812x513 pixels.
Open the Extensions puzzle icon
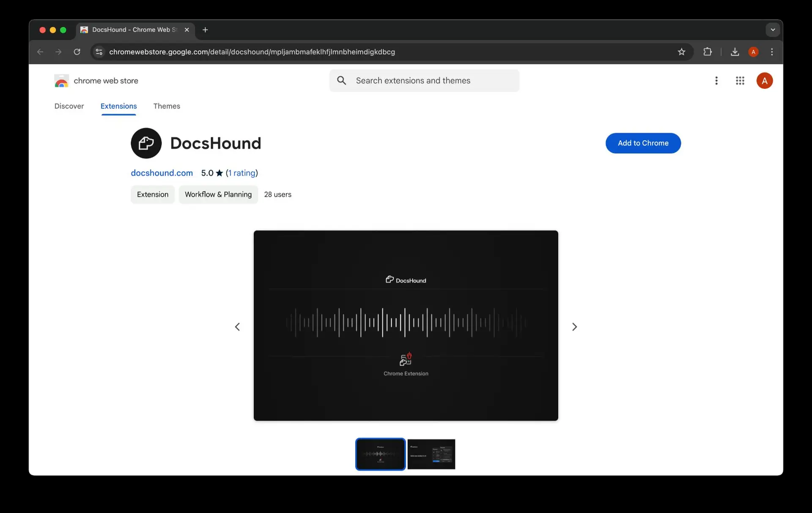click(x=708, y=52)
